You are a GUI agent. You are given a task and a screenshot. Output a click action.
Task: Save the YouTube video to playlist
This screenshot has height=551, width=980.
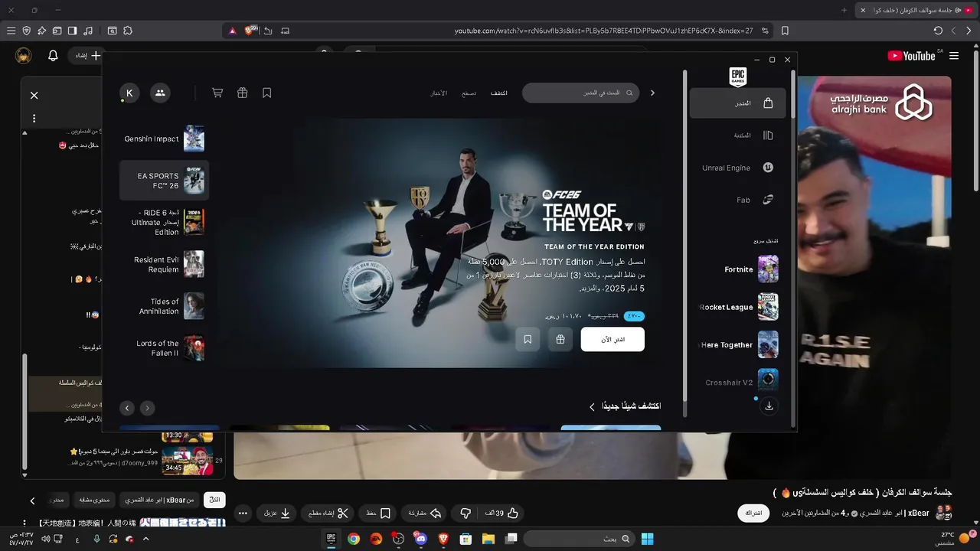[378, 514]
